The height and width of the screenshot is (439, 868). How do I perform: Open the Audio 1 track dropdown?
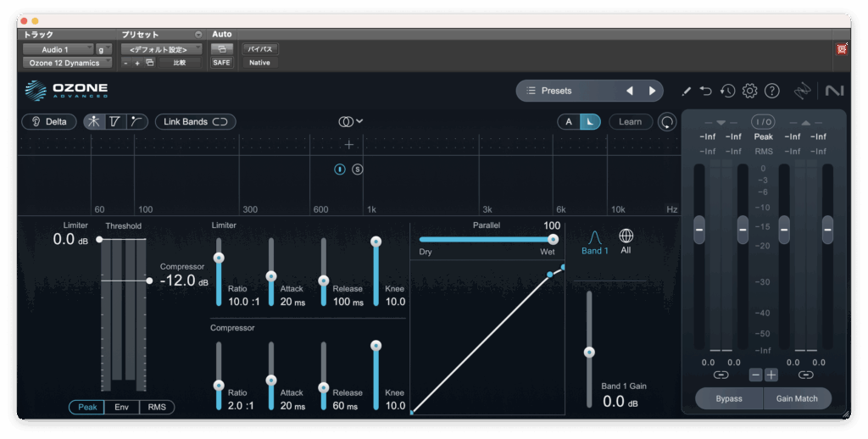(58, 49)
